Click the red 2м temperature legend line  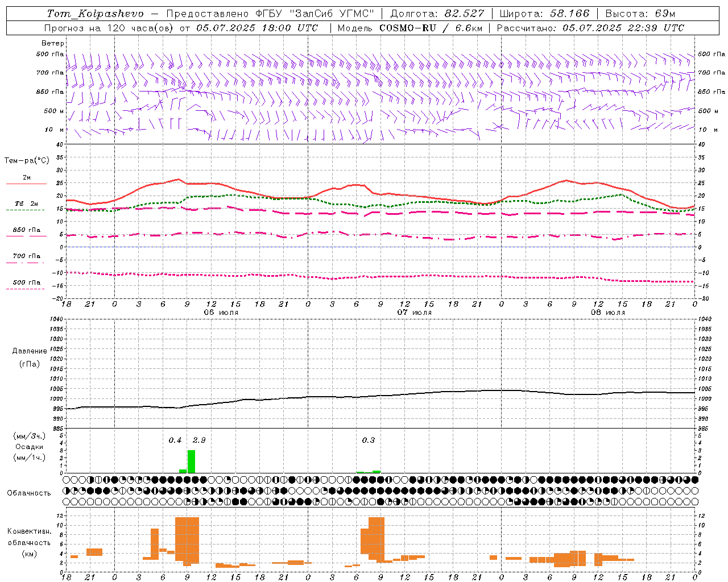[26, 184]
